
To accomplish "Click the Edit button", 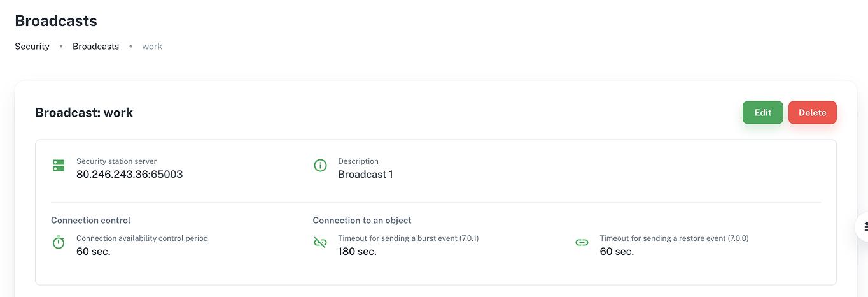I will [762, 113].
